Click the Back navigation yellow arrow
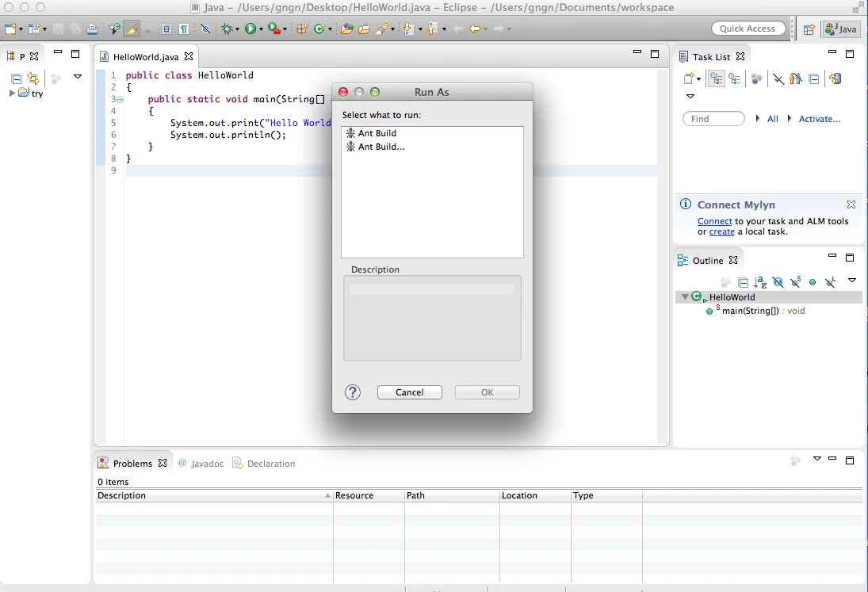 click(474, 29)
